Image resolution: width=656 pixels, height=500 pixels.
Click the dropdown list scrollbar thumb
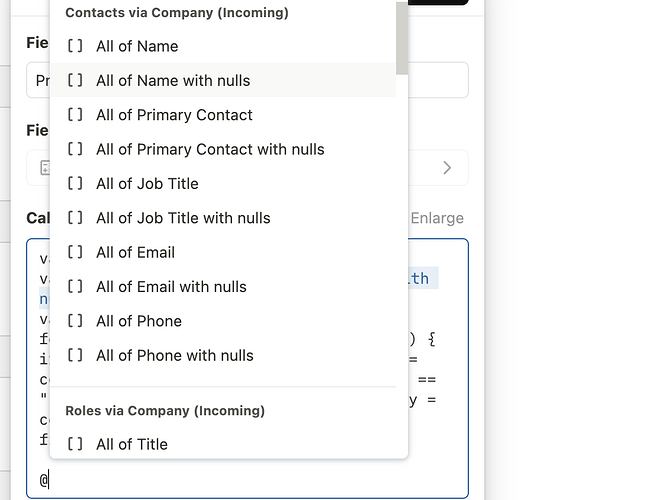(x=402, y=38)
